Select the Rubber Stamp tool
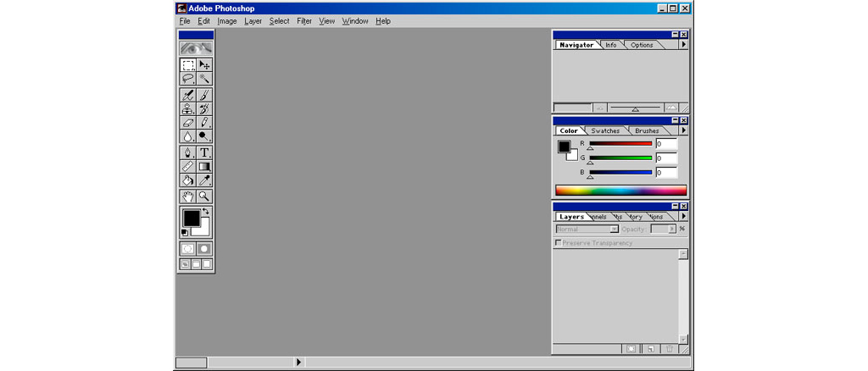Screen dimensions: 868x371 (188, 109)
